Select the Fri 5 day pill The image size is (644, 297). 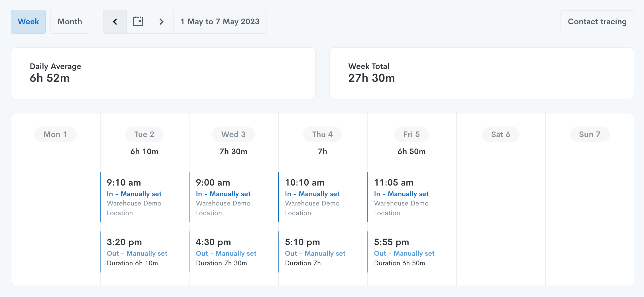pyautogui.click(x=411, y=134)
